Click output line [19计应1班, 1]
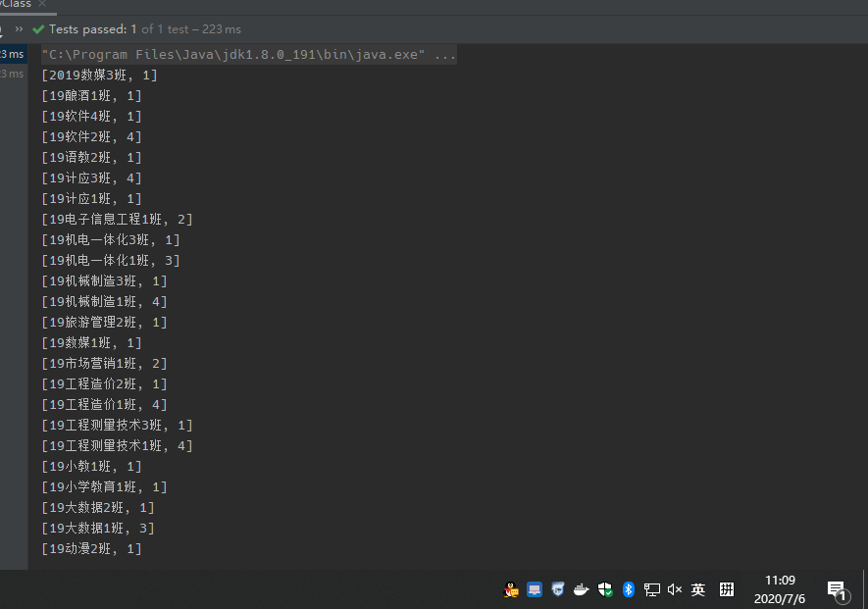868x609 pixels. (x=92, y=199)
